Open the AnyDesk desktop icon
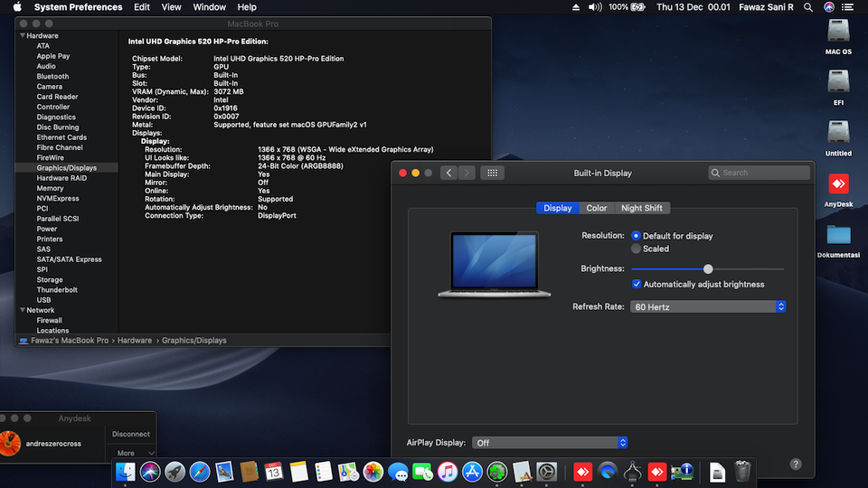 [838, 185]
